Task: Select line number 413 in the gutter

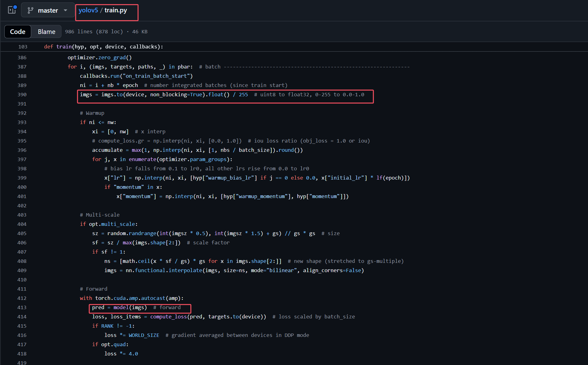Action: point(22,308)
